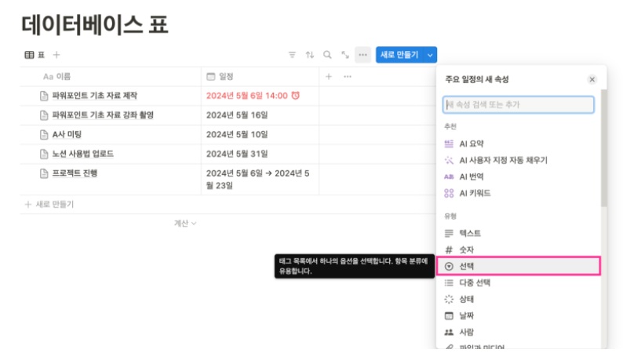
Task: Choose AI 사용자 지정 자동 채우기 property
Action: [519, 160]
